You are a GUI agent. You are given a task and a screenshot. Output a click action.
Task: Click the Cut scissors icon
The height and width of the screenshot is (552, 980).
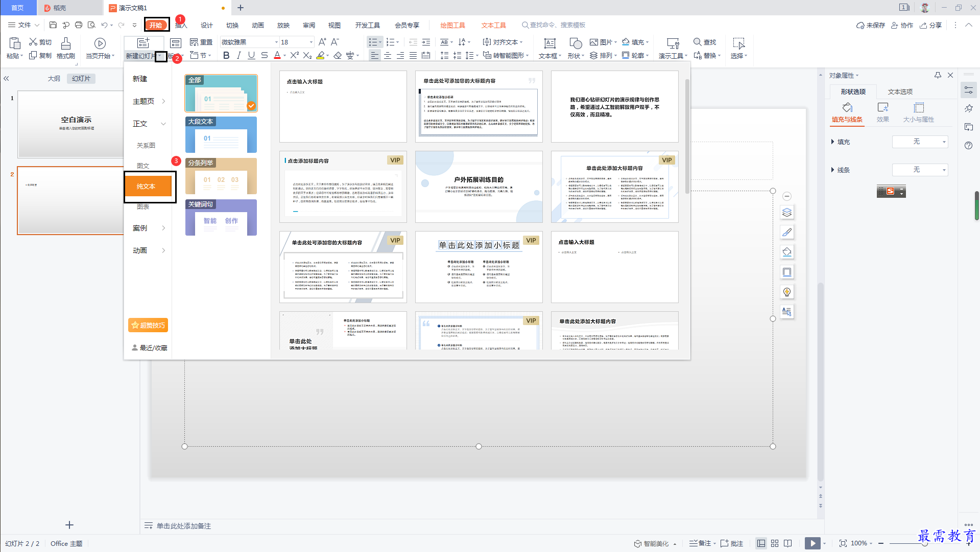coord(33,42)
